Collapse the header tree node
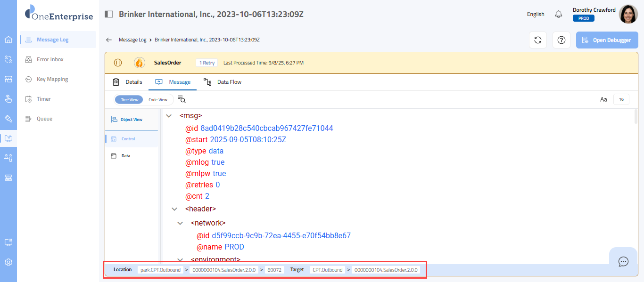Image resolution: width=644 pixels, height=282 pixels. click(x=174, y=209)
